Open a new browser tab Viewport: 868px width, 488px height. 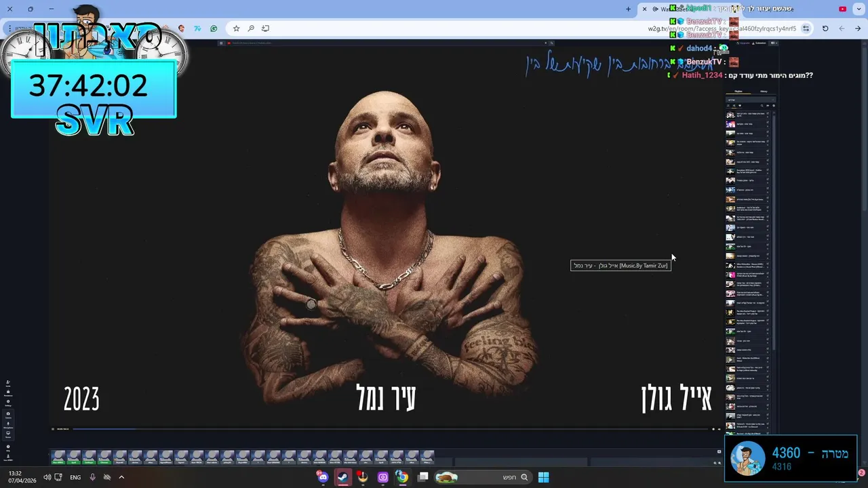click(x=628, y=9)
